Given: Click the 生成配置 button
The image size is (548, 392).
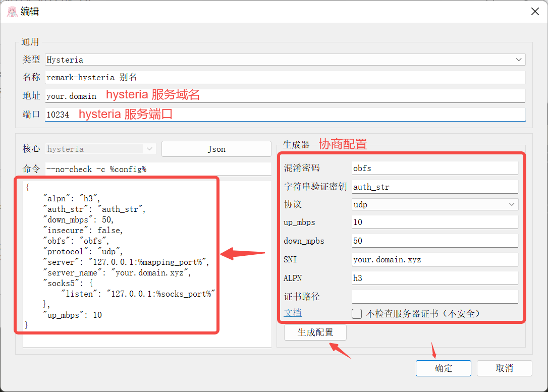Looking at the screenshot, I should click(x=315, y=332).
